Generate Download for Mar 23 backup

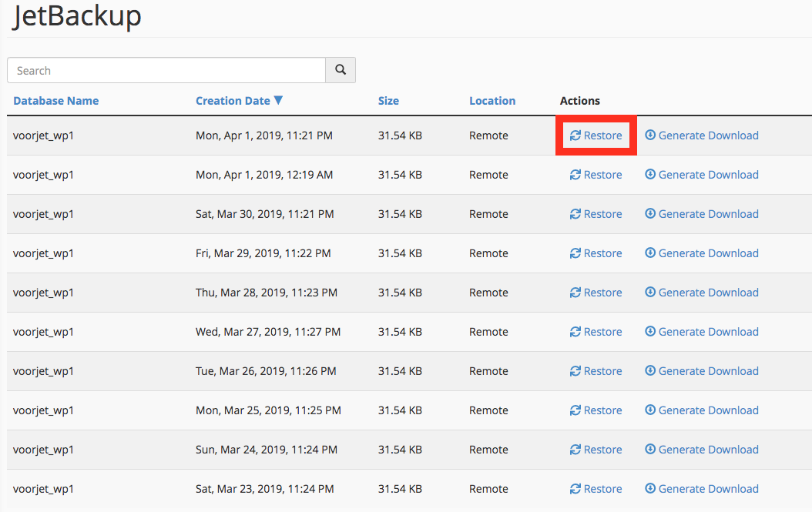pyautogui.click(x=702, y=489)
